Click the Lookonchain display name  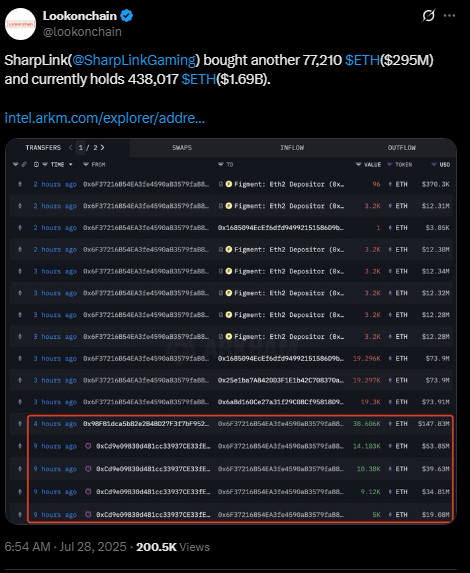click(80, 16)
